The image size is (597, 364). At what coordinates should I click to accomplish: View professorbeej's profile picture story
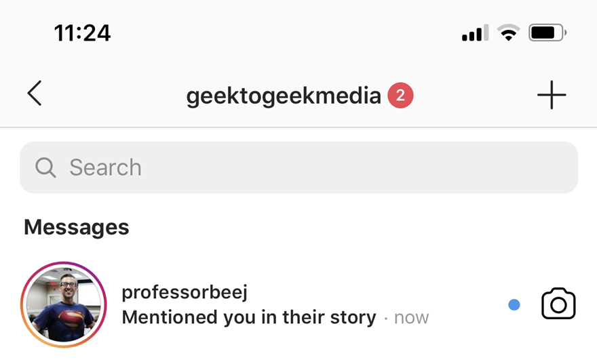coord(64,304)
